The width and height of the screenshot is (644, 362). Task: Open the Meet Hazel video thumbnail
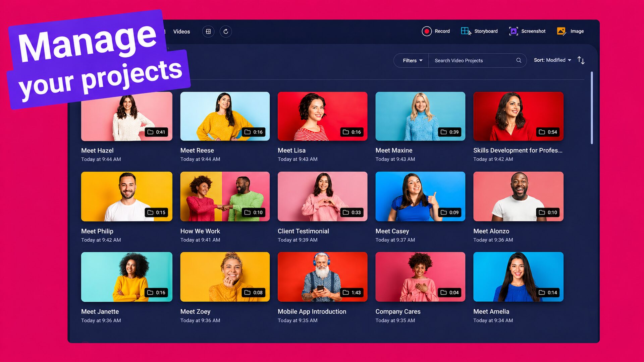point(126,121)
